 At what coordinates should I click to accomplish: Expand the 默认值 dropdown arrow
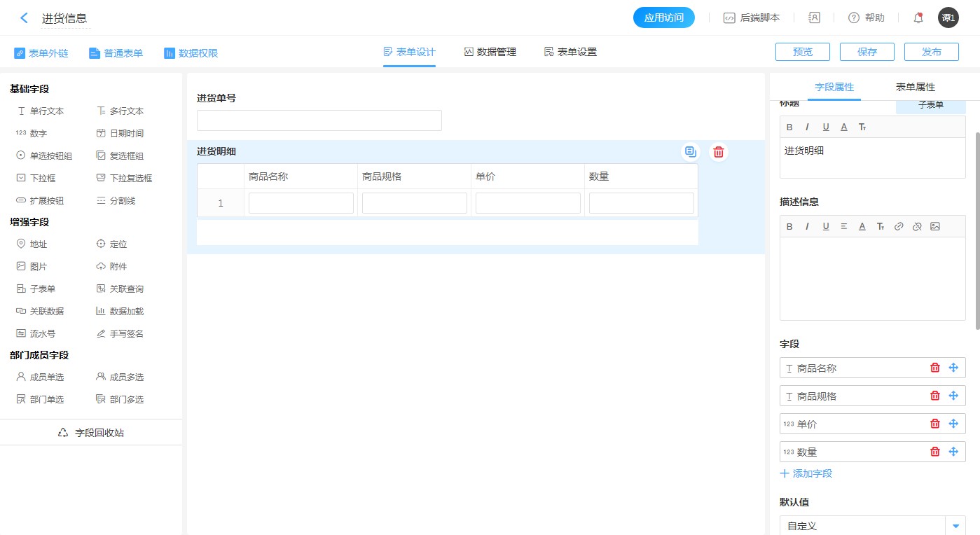(x=955, y=526)
